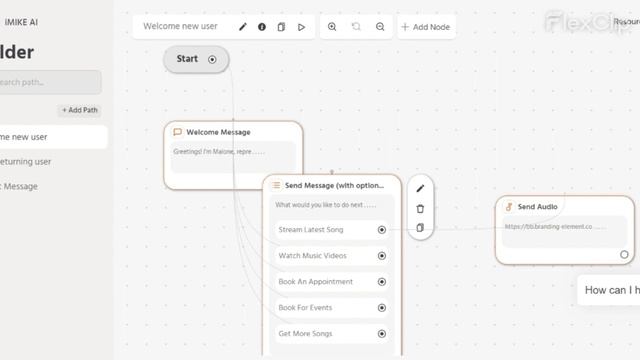The width and height of the screenshot is (640, 360).
Task: Click the 'What would you like to do next' text
Action: pyautogui.click(x=325, y=205)
